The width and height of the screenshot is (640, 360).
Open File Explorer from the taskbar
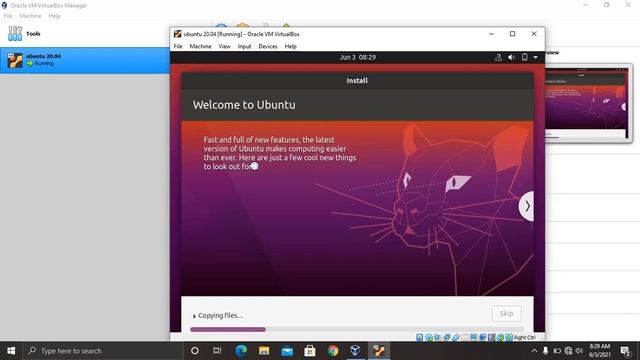[264, 351]
